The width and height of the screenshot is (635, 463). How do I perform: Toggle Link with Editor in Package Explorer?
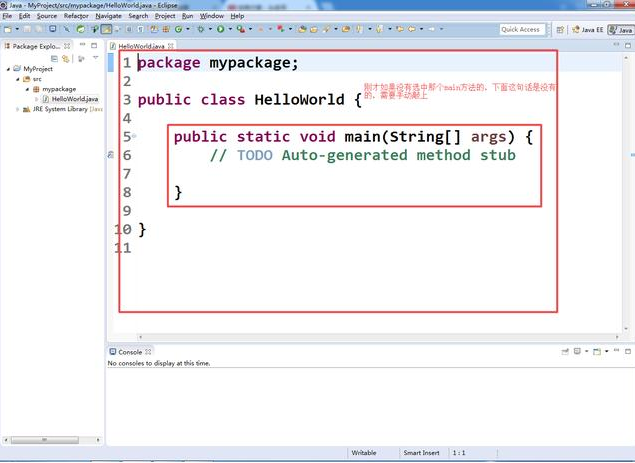pyautogui.click(x=66, y=59)
